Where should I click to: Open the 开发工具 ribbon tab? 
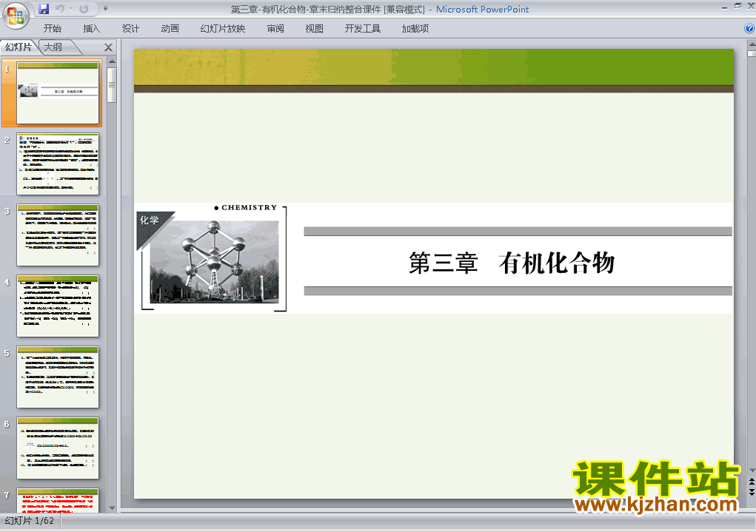click(x=363, y=28)
